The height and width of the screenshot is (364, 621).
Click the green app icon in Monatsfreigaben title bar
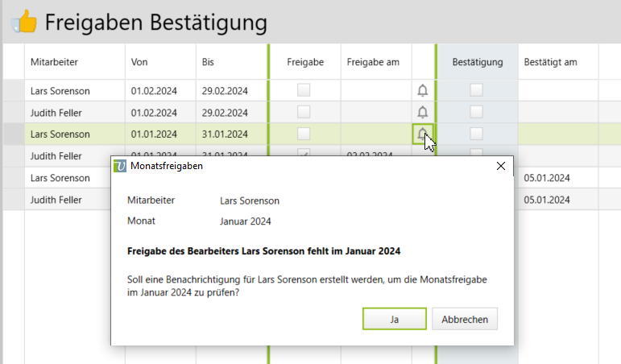point(120,166)
